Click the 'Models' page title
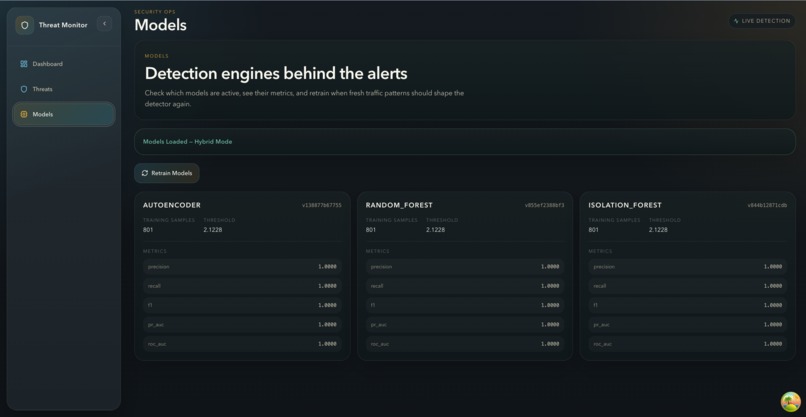This screenshot has height=417, width=806. coord(160,25)
